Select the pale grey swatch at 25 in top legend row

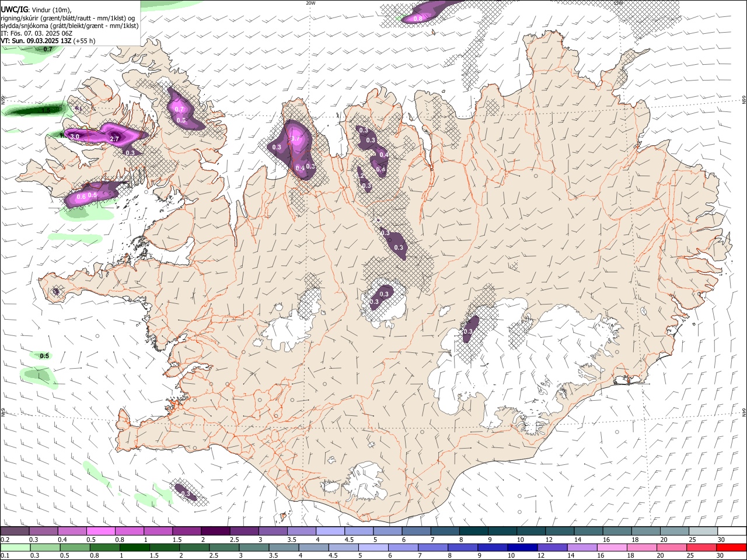[702, 531]
